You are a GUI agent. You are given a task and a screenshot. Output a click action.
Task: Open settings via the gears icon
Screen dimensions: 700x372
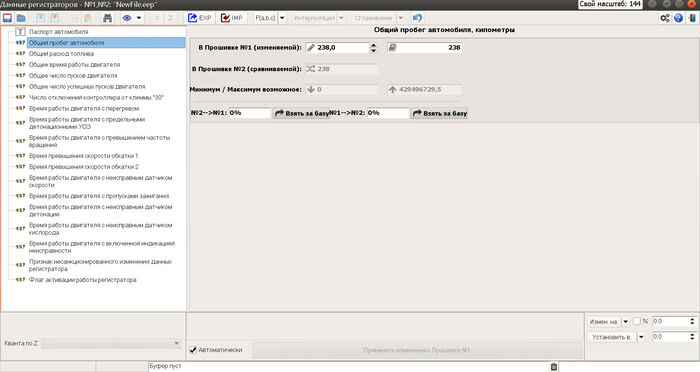pyautogui.click(x=665, y=18)
